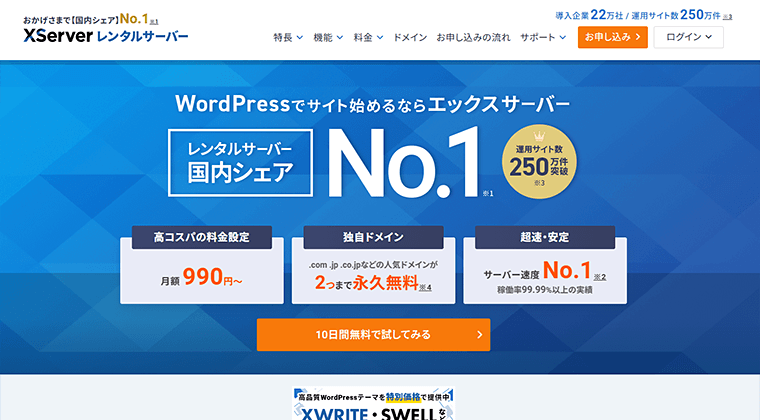Click the large No.1 hero text
The width and height of the screenshot is (760, 420).
pos(405,163)
